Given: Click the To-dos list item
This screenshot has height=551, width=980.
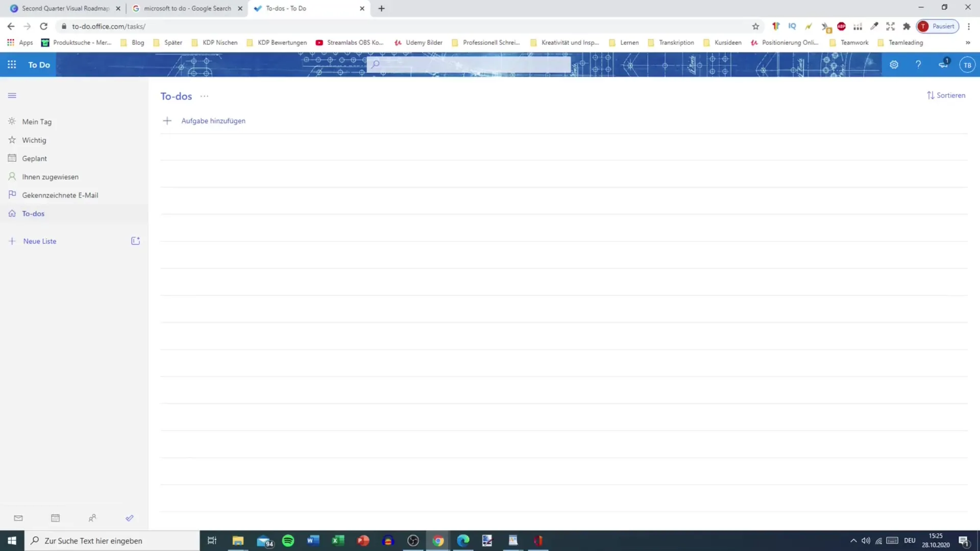Looking at the screenshot, I should [x=33, y=213].
